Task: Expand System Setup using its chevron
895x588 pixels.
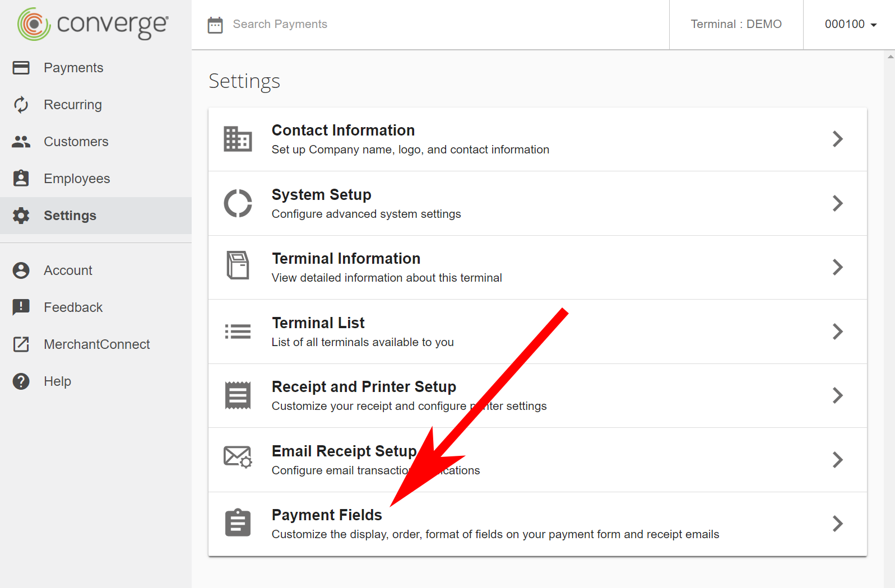Action: coord(838,203)
